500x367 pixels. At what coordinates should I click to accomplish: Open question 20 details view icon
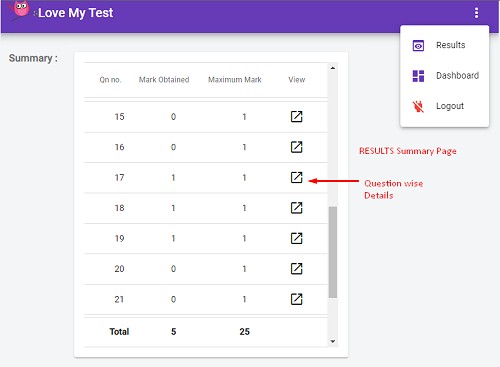(x=296, y=269)
